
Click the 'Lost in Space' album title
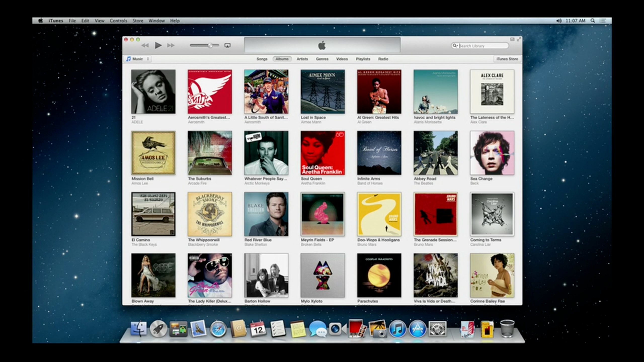(313, 117)
